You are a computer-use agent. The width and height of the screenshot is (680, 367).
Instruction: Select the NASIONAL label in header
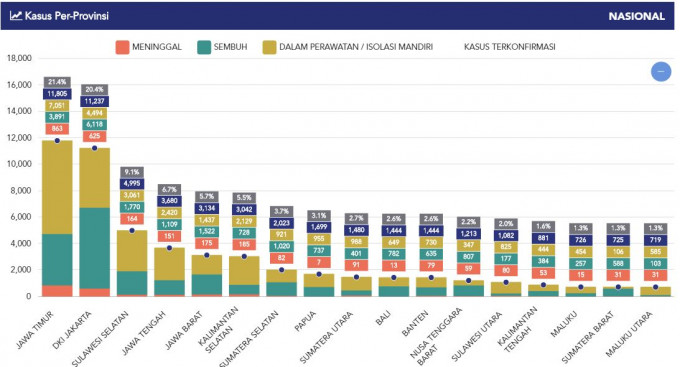pos(636,16)
